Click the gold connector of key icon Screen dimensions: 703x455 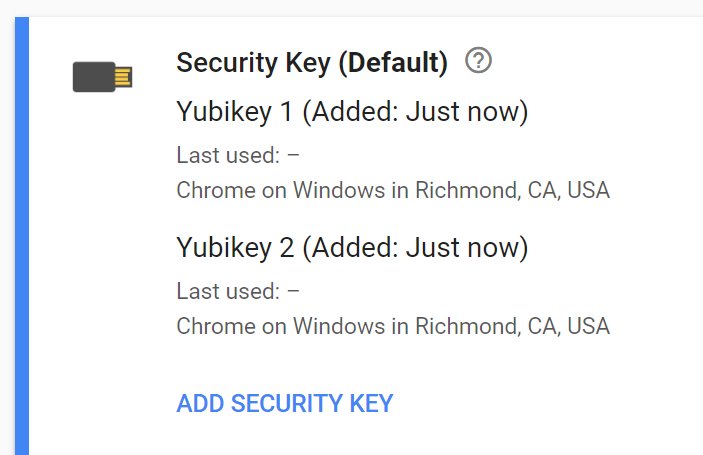click(x=122, y=77)
